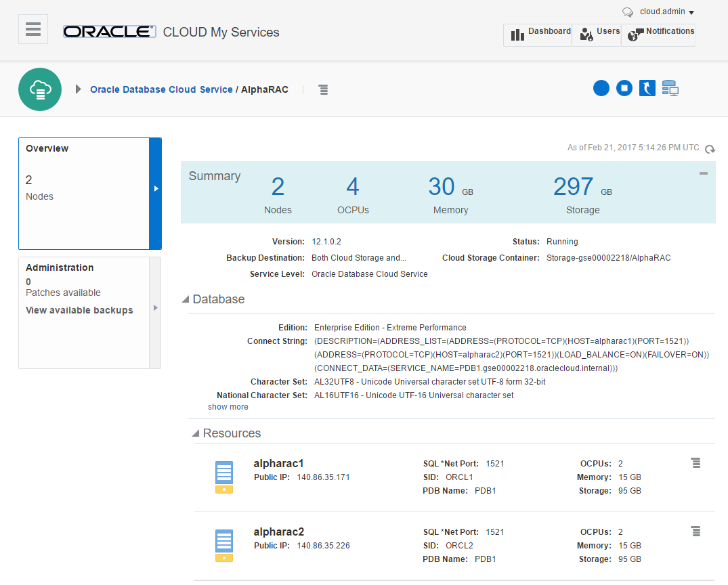Screen dimensions: 728x585
Task: Click the AL32UTF8 character set value
Action: [430, 382]
